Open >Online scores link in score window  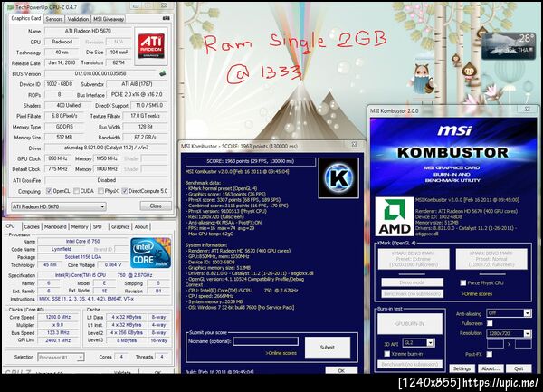click(281, 353)
